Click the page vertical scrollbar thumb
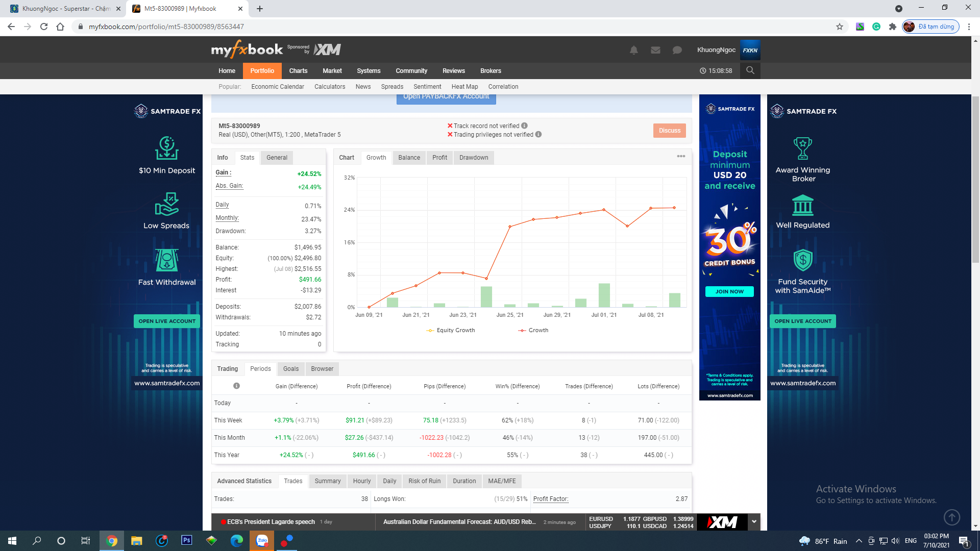 pyautogui.click(x=975, y=179)
